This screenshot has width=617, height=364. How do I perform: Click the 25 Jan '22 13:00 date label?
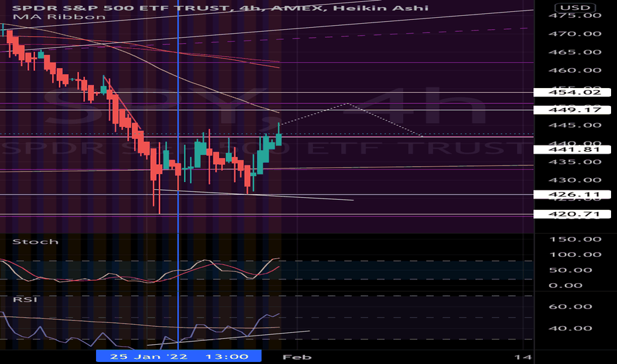click(179, 357)
